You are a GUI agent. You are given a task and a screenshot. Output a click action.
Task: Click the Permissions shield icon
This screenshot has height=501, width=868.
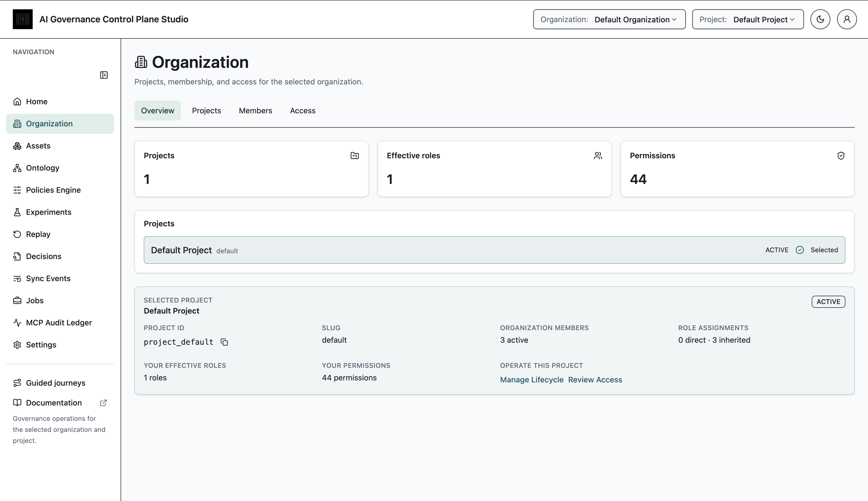pyautogui.click(x=841, y=156)
